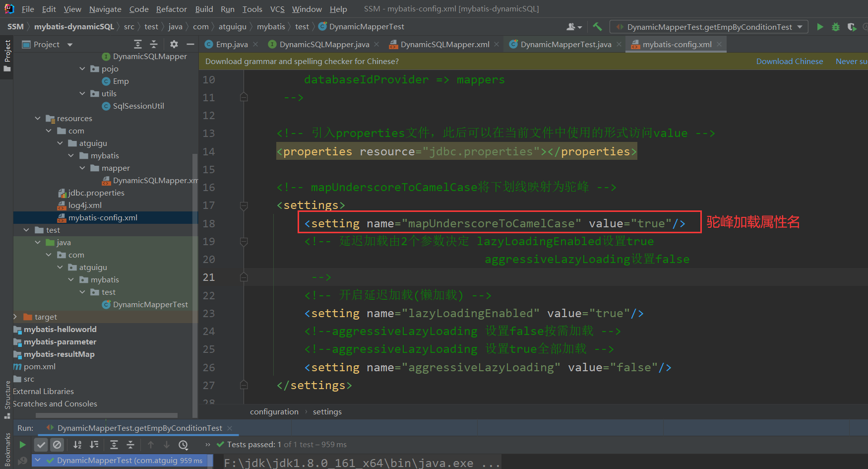The height and width of the screenshot is (469, 868).
Task: Open Scratches and Consoles node
Action: (55, 403)
